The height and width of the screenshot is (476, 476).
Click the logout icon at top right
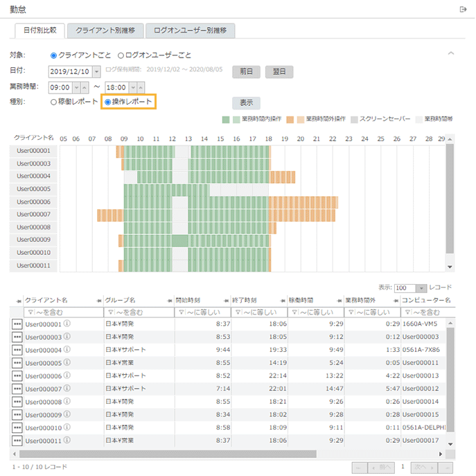point(464,9)
